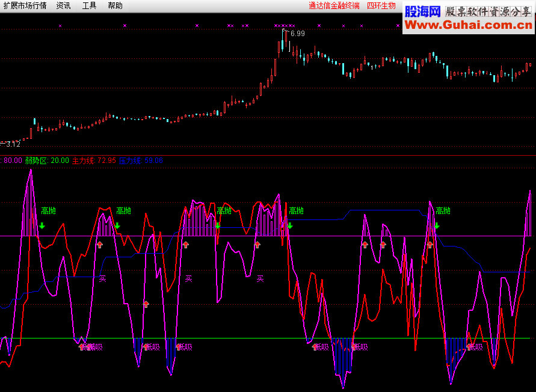The image size is (536, 392).
Task: Click the 3.12 low price label
Action: click(13, 144)
